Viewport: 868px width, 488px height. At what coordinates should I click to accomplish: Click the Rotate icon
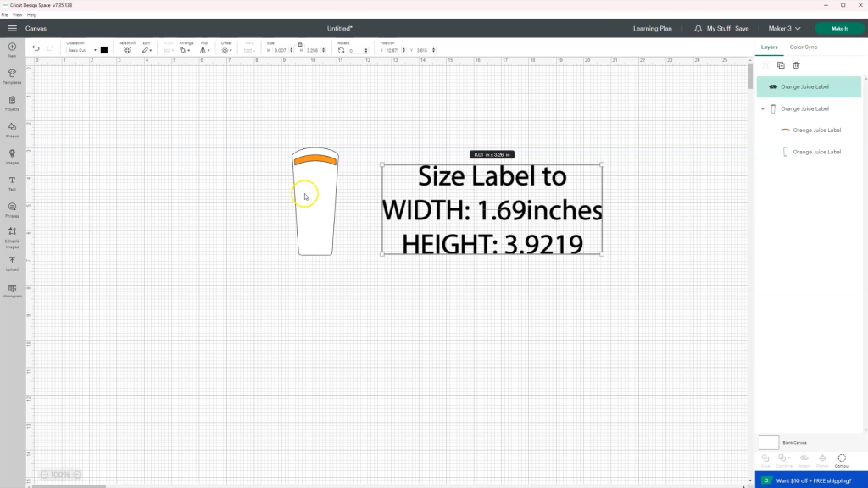[x=341, y=50]
